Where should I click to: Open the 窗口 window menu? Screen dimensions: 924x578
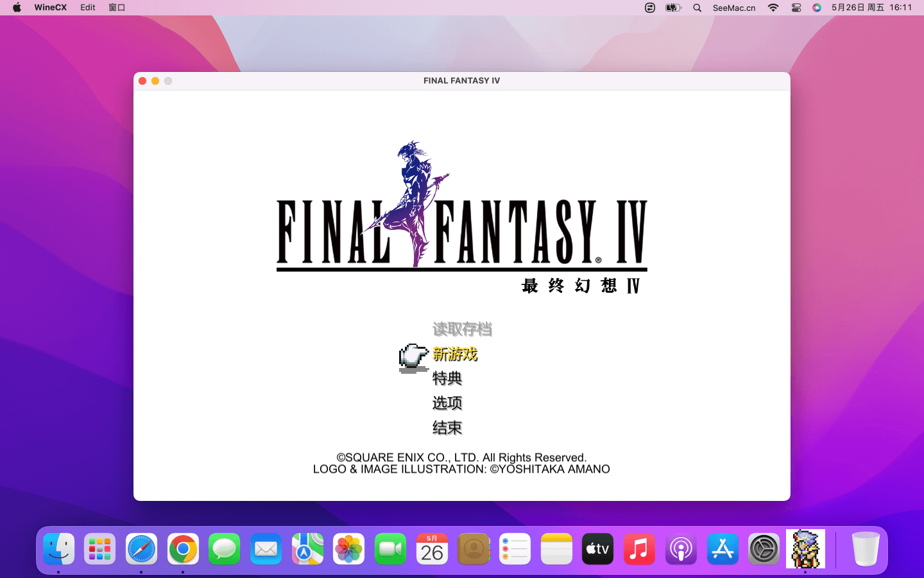[117, 8]
